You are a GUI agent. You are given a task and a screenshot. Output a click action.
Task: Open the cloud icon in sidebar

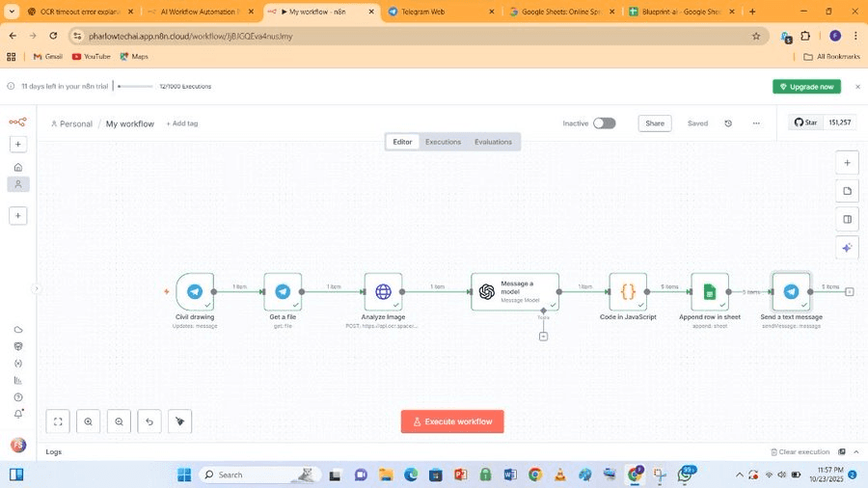point(18,330)
